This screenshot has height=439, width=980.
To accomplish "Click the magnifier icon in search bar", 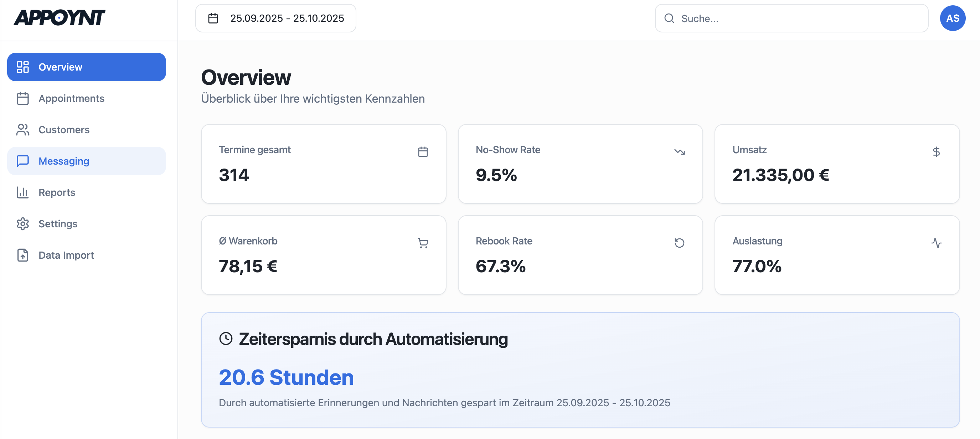I will pos(669,18).
